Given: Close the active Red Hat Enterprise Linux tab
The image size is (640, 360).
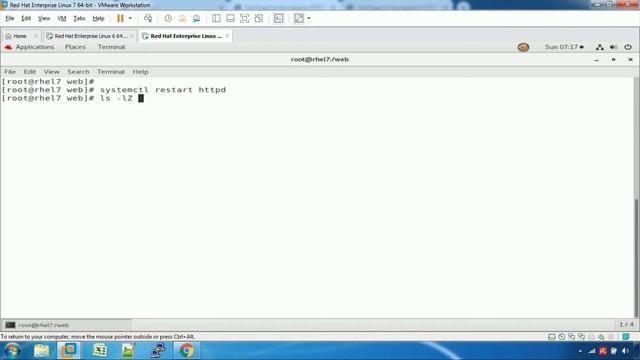Looking at the screenshot, I should tap(227, 36).
